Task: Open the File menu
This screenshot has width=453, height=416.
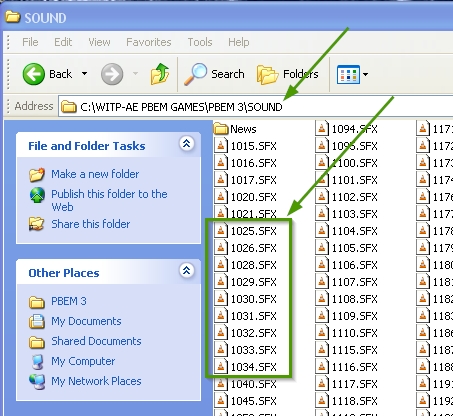Action: [x=30, y=42]
